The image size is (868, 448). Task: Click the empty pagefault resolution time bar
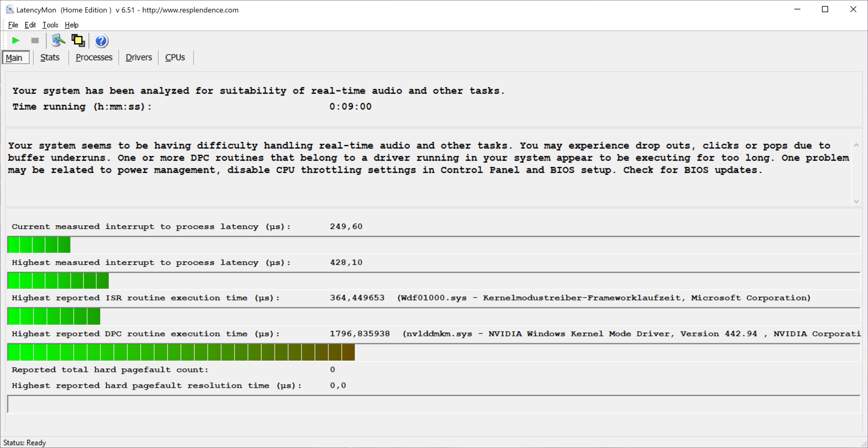pyautogui.click(x=434, y=404)
